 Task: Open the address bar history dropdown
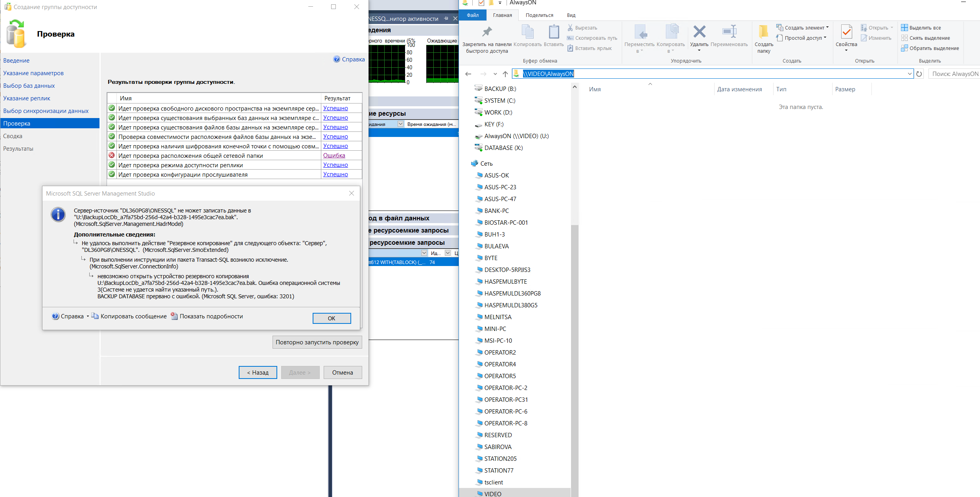[909, 74]
